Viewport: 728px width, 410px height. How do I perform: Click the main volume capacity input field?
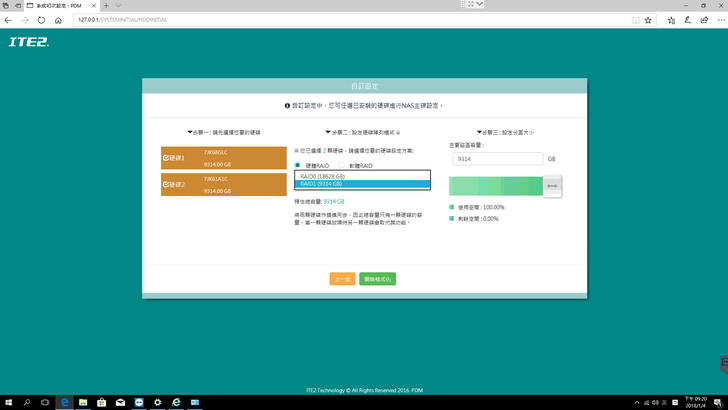point(495,159)
